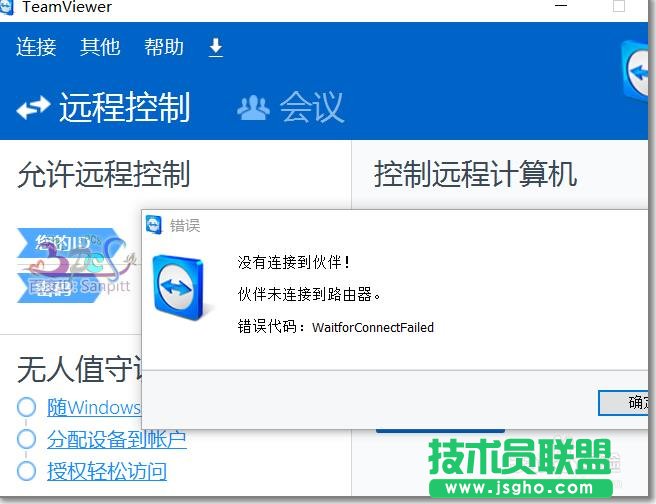Click the 允许远程控制 heading
Viewport: 656px width, 504px height.
tap(104, 174)
